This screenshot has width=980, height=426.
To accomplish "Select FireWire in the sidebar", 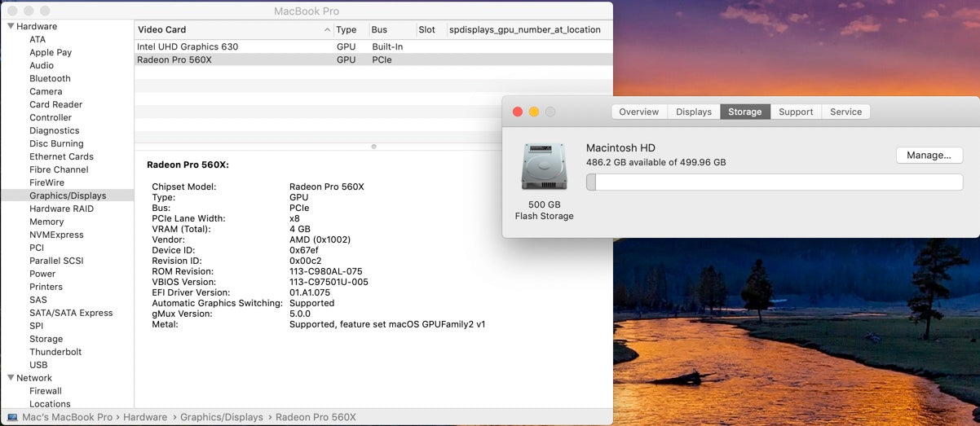I will click(46, 182).
